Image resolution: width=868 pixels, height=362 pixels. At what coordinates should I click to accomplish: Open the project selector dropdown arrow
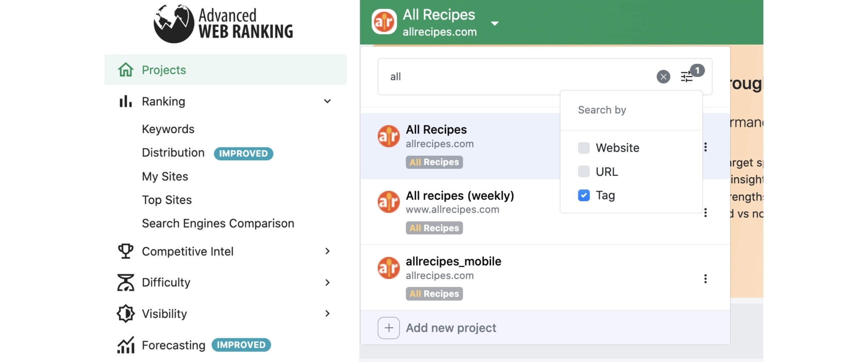(495, 24)
